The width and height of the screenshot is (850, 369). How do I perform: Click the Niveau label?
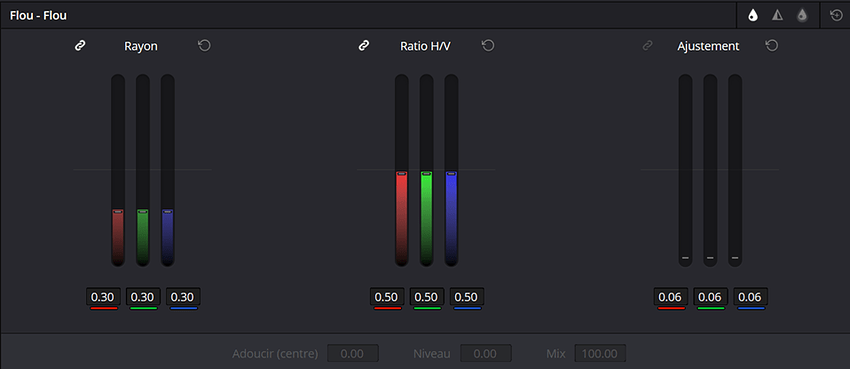[432, 354]
